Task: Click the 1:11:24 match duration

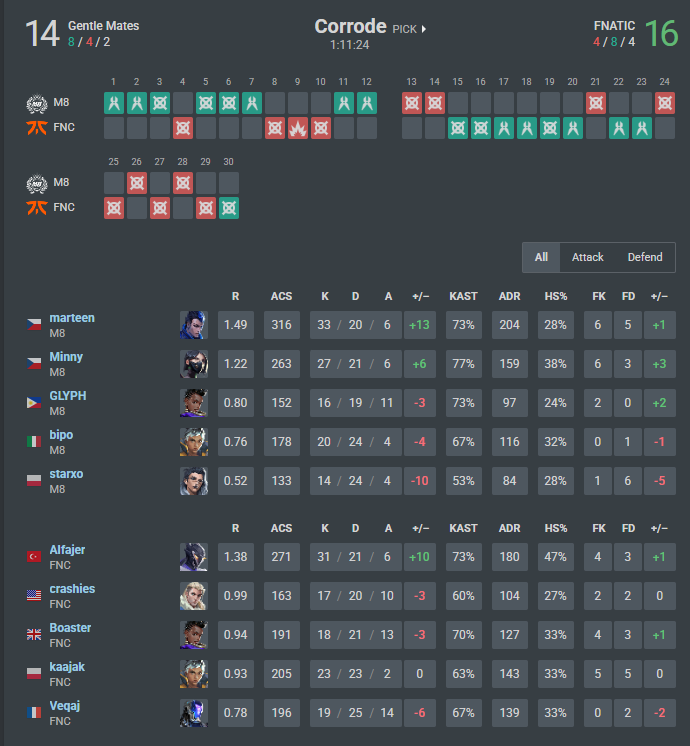Action: (x=350, y=45)
